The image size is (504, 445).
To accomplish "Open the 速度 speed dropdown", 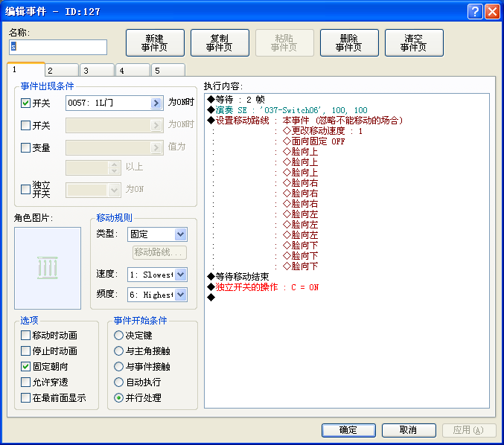I will [181, 275].
